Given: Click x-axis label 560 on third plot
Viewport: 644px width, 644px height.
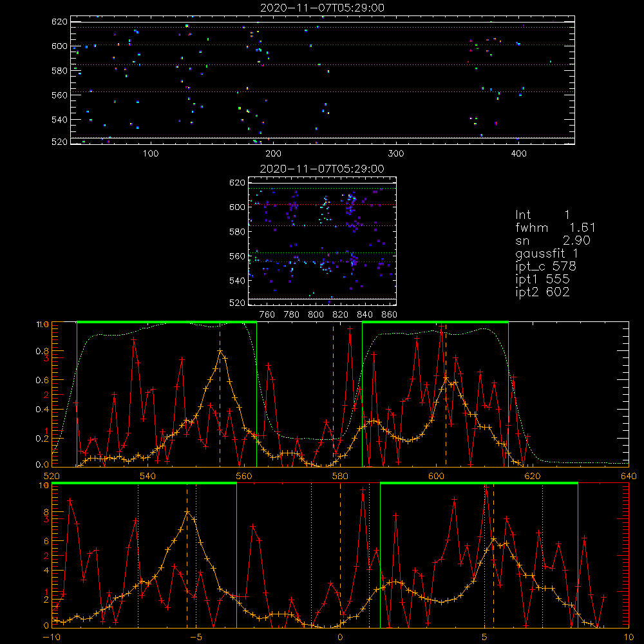Looking at the screenshot, I should [244, 476].
